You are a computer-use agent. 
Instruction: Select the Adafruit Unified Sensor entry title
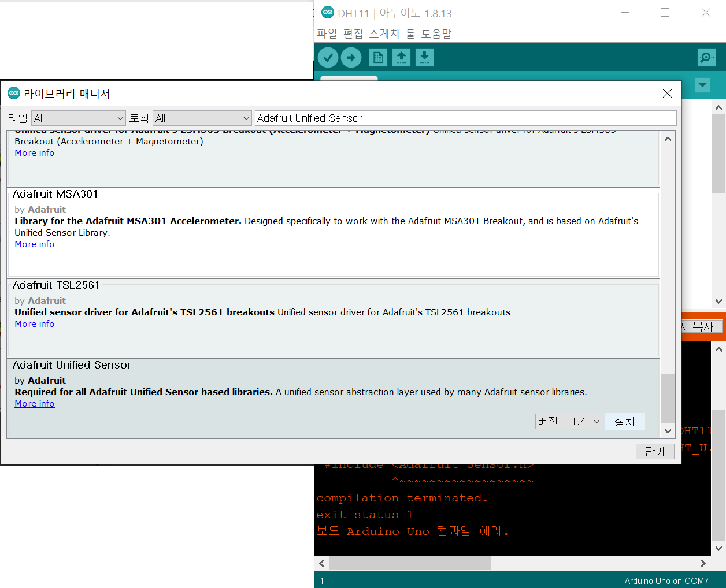point(72,365)
